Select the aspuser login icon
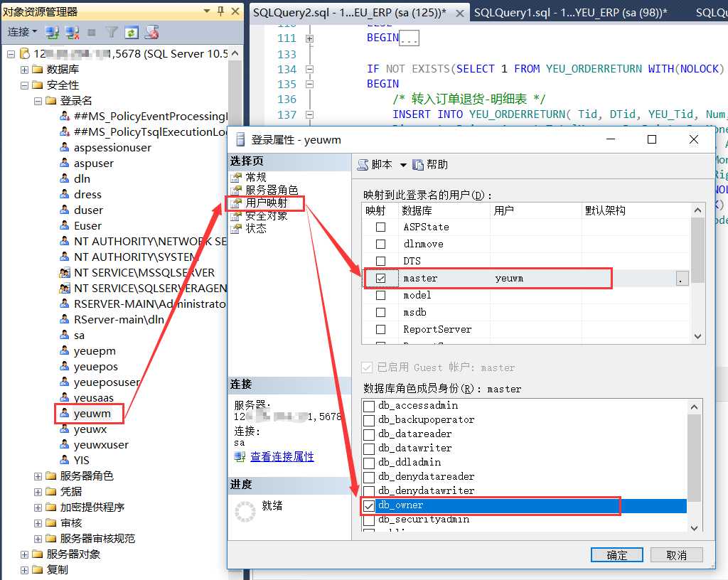 65,163
